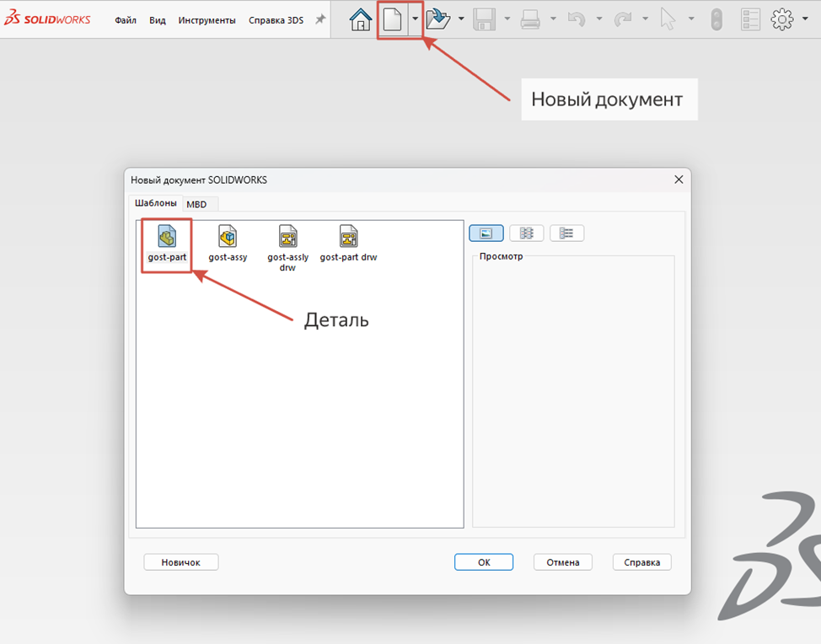Expand the Print dropdown arrow

click(x=553, y=19)
